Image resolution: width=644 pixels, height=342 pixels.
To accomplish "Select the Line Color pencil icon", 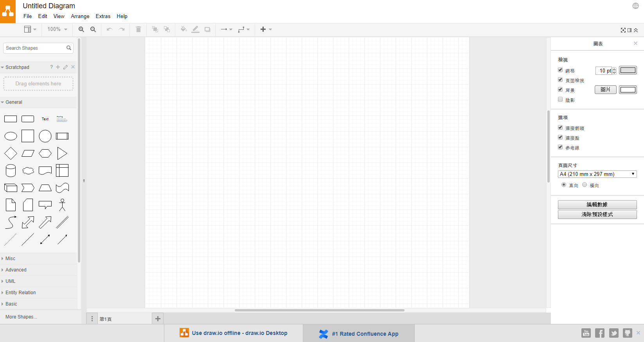I will point(196,29).
